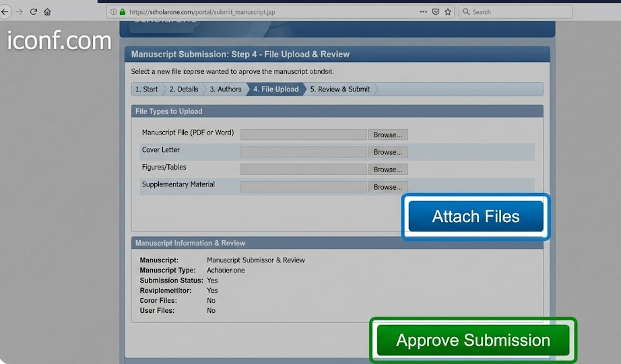Screen dimensions: 621x364
Task: Open the 3. Authors step
Action: [225, 89]
